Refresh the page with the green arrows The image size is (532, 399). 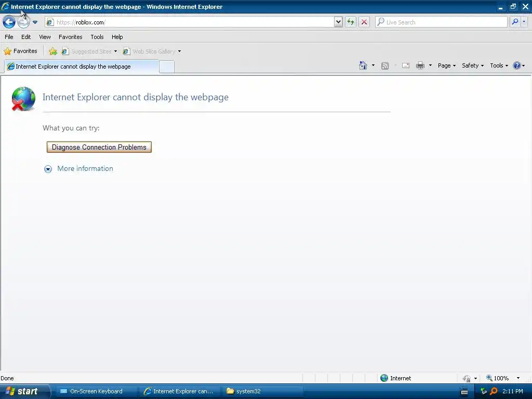[351, 22]
